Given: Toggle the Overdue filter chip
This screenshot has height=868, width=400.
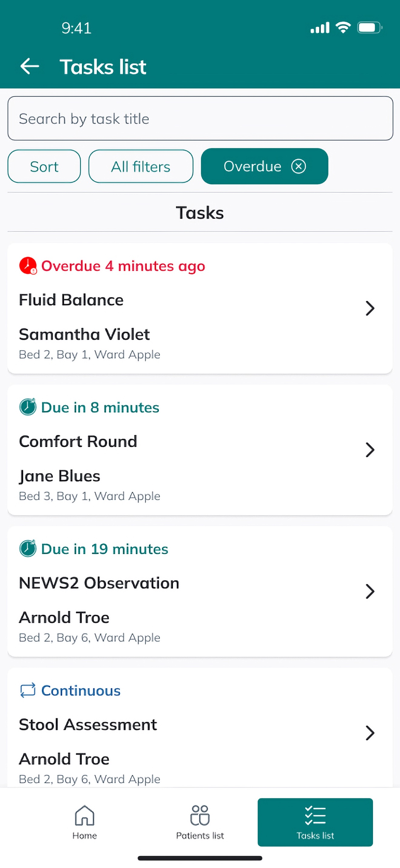Looking at the screenshot, I should coord(265,166).
